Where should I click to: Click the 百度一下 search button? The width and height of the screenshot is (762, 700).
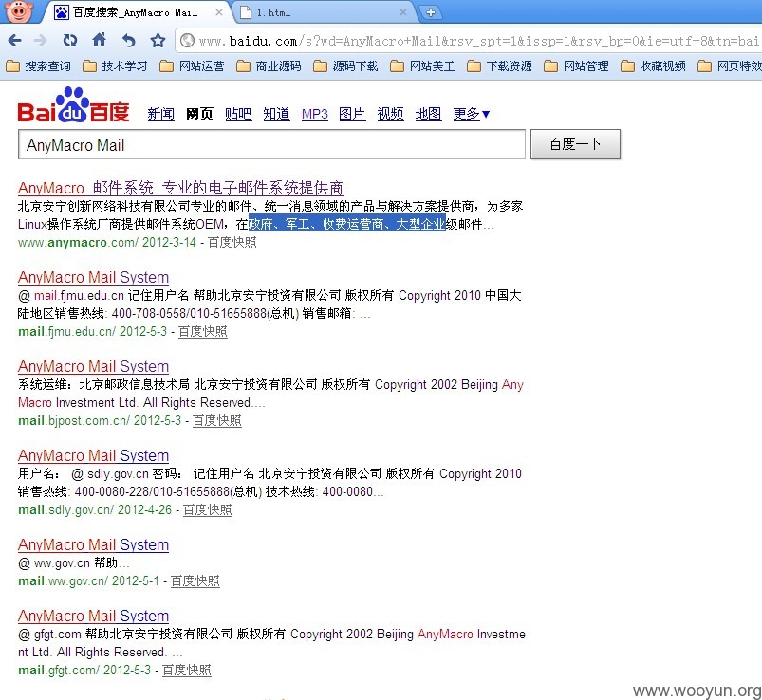coord(575,144)
